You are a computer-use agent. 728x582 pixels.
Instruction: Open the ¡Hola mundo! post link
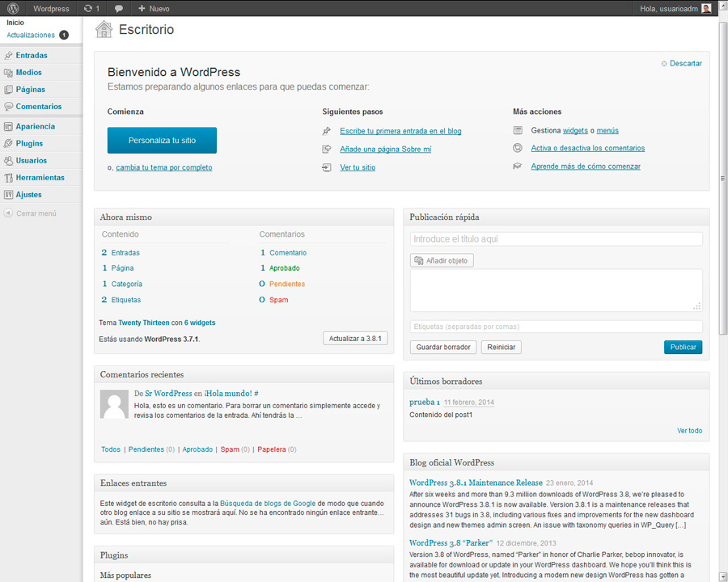click(x=228, y=393)
